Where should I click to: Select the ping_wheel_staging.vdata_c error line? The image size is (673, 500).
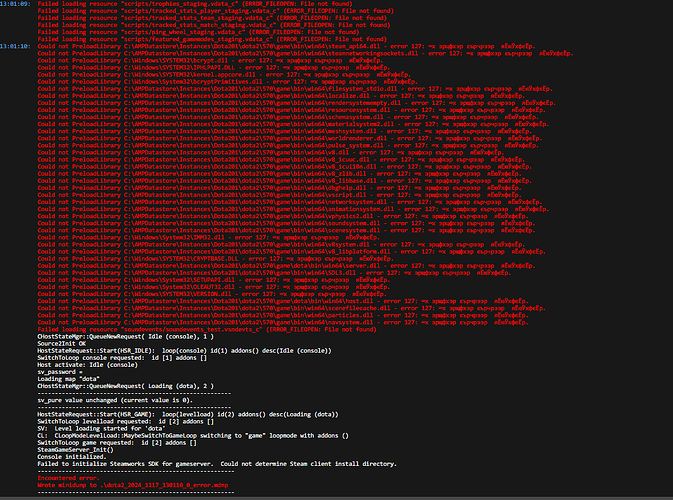coord(198,32)
